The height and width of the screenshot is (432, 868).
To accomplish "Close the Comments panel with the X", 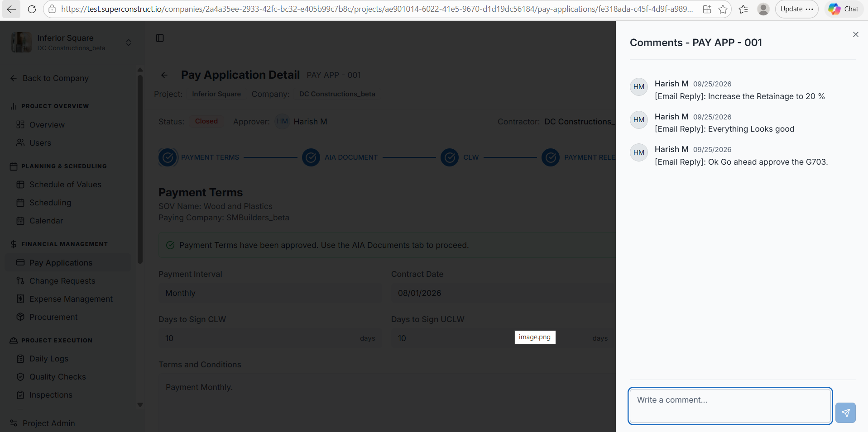I will [x=855, y=34].
